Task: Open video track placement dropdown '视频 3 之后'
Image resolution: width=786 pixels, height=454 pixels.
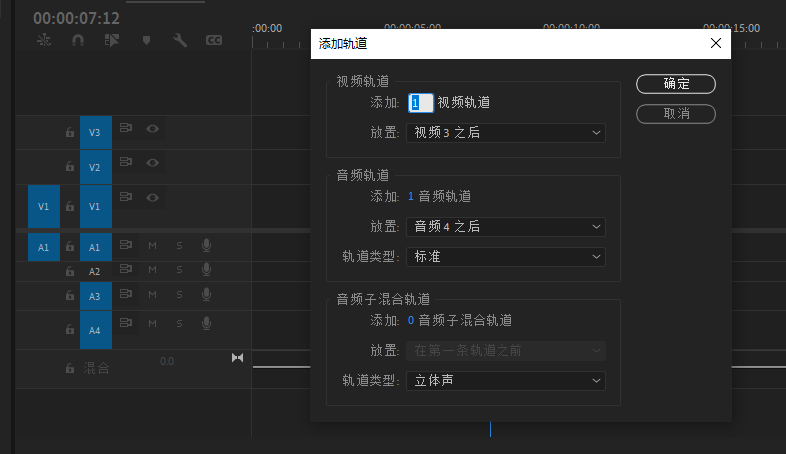Action: 505,132
